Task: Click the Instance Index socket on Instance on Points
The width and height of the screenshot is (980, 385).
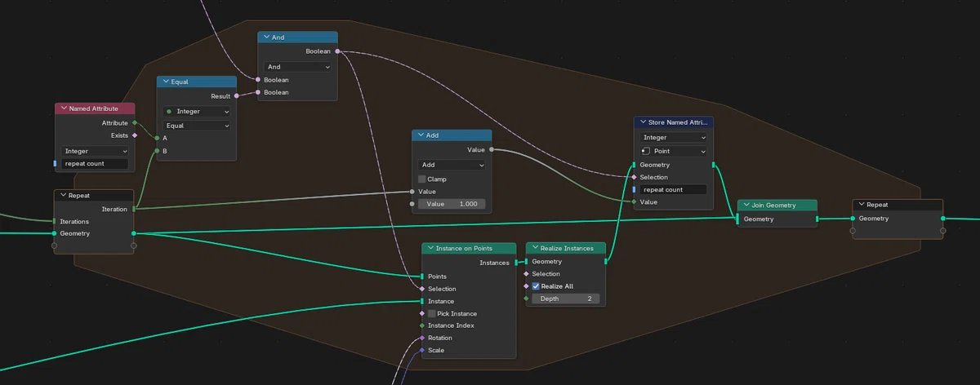Action: point(421,325)
